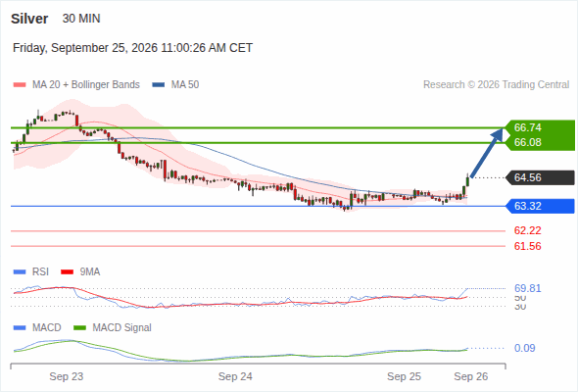The width and height of the screenshot is (578, 392).
Task: Click the Silver chart title
Action: point(29,19)
